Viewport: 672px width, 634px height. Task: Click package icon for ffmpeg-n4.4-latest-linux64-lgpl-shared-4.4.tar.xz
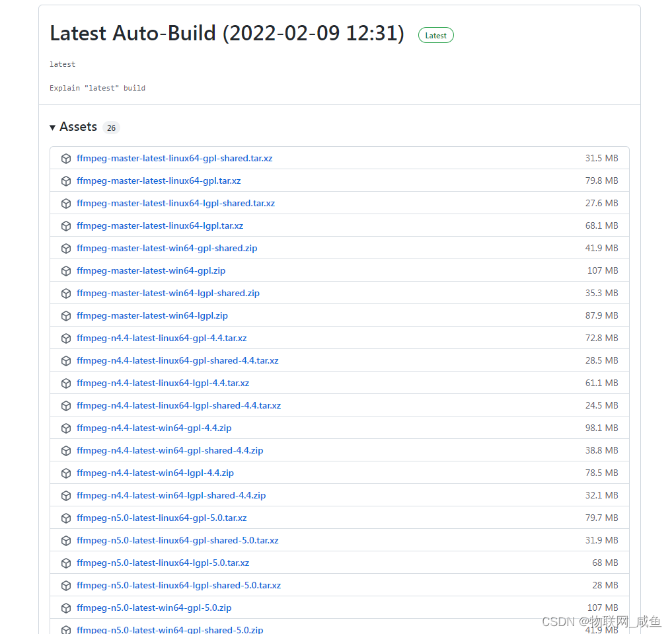tap(66, 405)
